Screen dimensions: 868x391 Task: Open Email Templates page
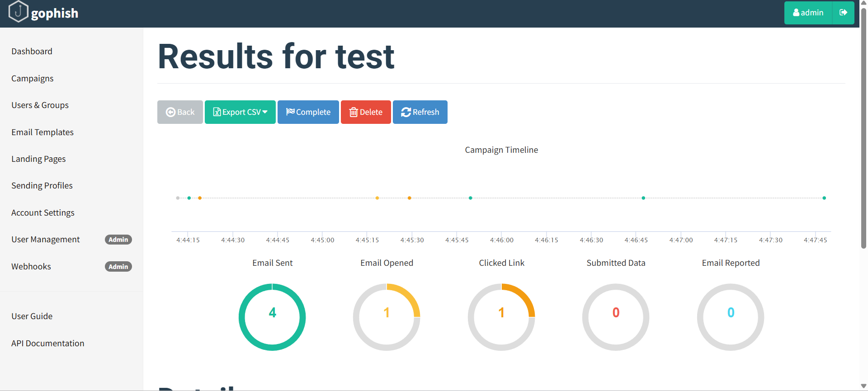42,132
